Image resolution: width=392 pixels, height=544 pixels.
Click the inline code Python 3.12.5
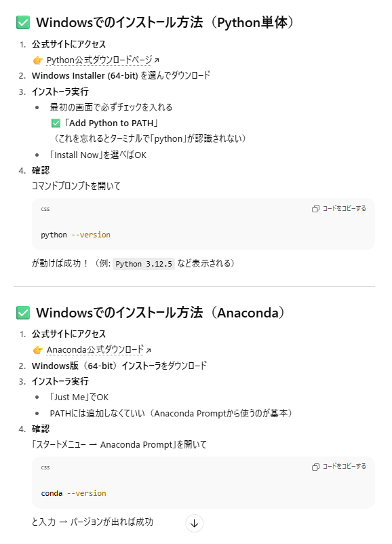[144, 264]
